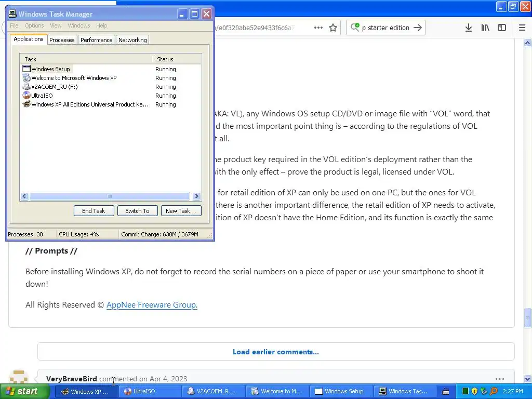Click task list left scroll arrow
This screenshot has height=399, width=532.
tap(24, 196)
